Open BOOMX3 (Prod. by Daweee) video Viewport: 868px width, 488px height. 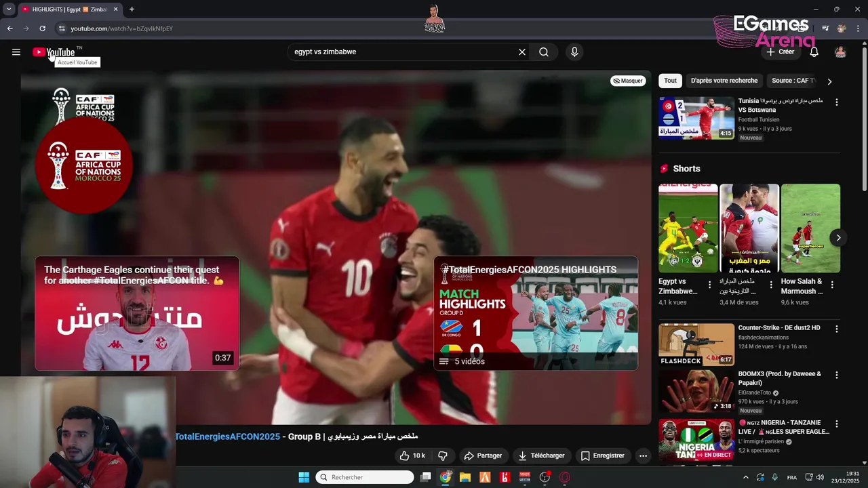click(x=696, y=391)
